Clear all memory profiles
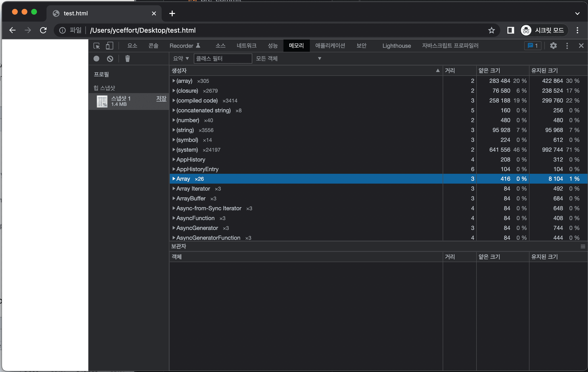 (x=110, y=58)
